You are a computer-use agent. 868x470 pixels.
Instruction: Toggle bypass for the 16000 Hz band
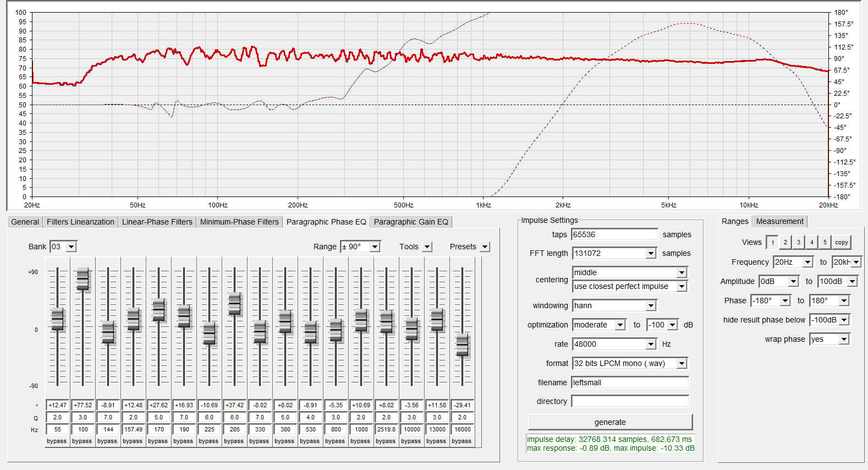point(462,441)
